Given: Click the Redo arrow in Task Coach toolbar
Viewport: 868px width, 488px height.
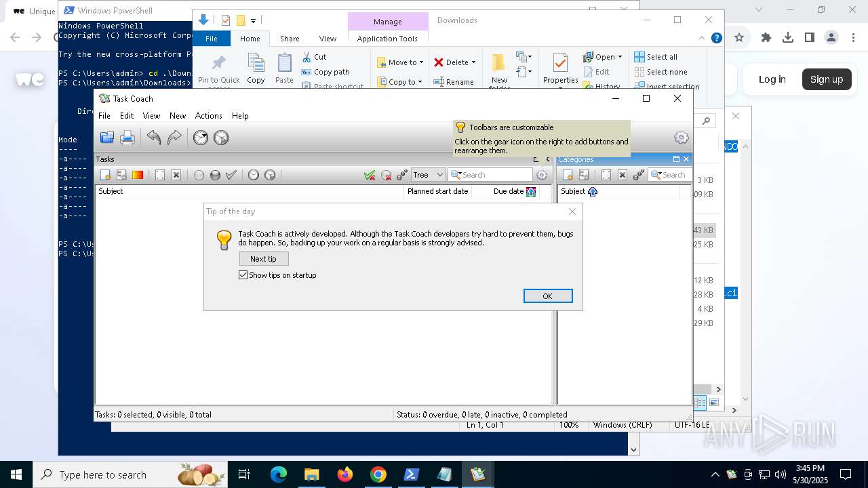Looking at the screenshot, I should coord(174,138).
